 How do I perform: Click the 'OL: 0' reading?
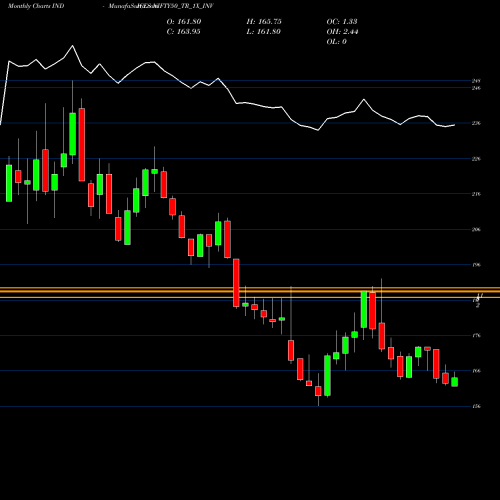click(336, 41)
